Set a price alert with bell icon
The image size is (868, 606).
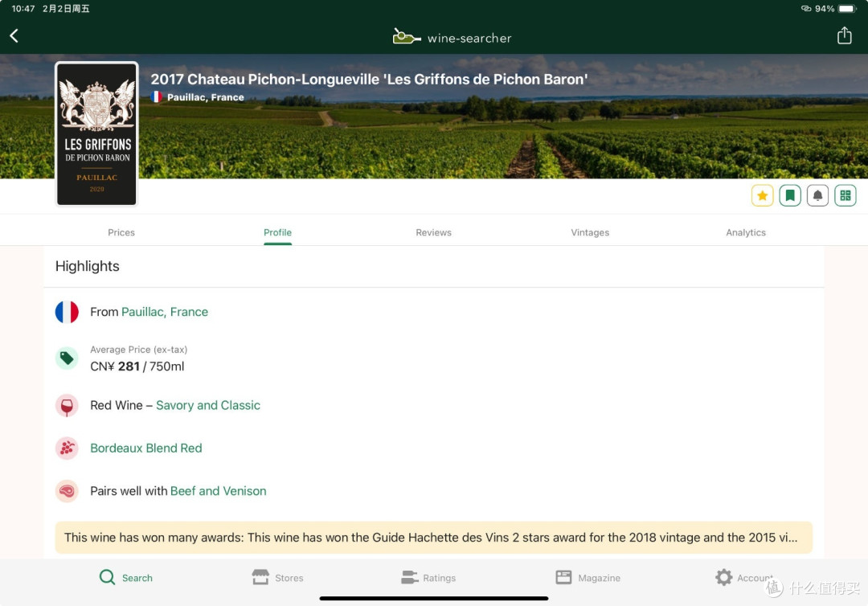tap(817, 195)
